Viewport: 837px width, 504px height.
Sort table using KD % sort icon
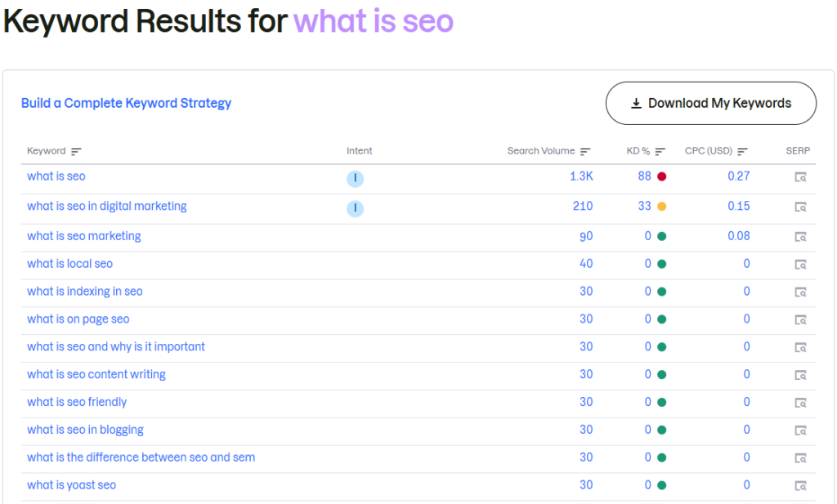pos(659,151)
